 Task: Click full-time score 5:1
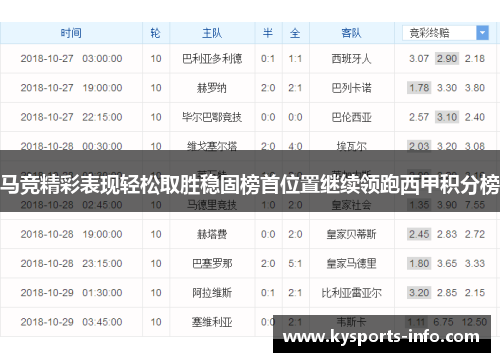pos(295,264)
